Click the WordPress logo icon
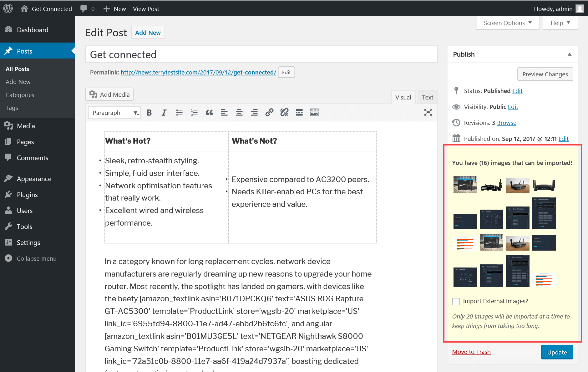Image resolution: width=588 pixels, height=372 pixels. (x=8, y=8)
